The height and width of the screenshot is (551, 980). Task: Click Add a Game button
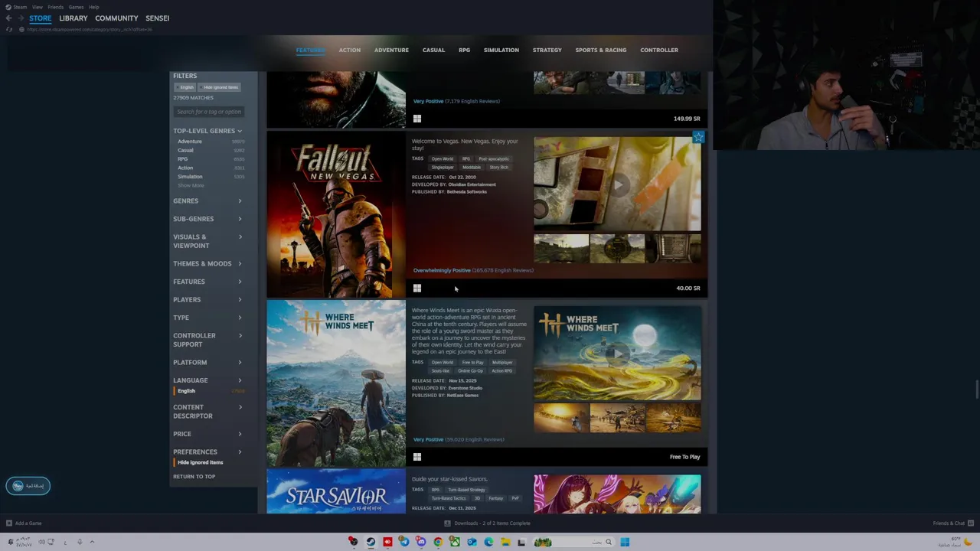[24, 523]
